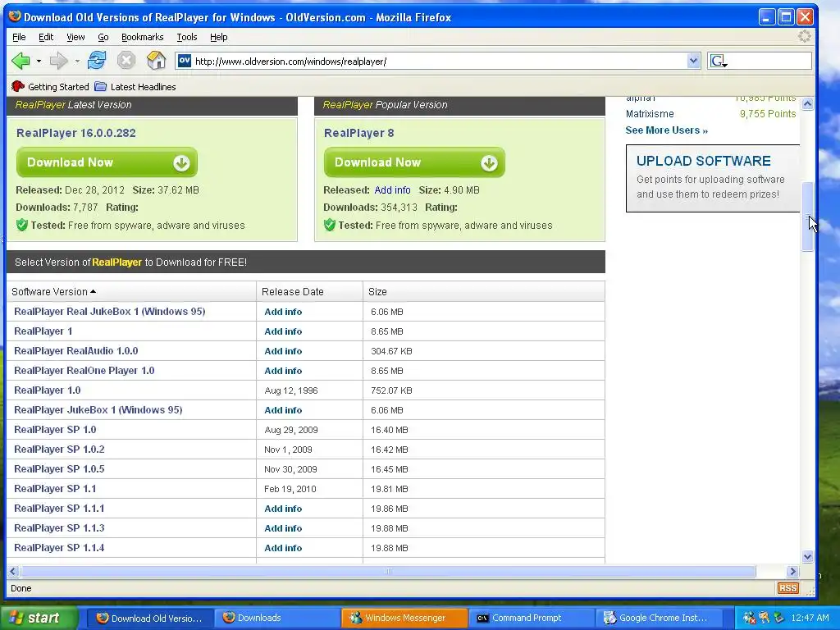Open the RealPlayer 1.0 version link
The height and width of the screenshot is (630, 840).
(47, 390)
